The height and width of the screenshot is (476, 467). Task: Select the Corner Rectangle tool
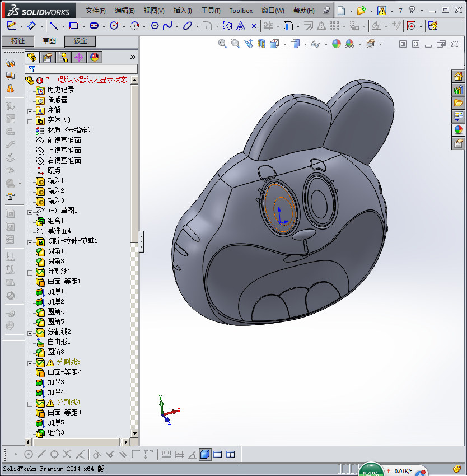(74, 26)
